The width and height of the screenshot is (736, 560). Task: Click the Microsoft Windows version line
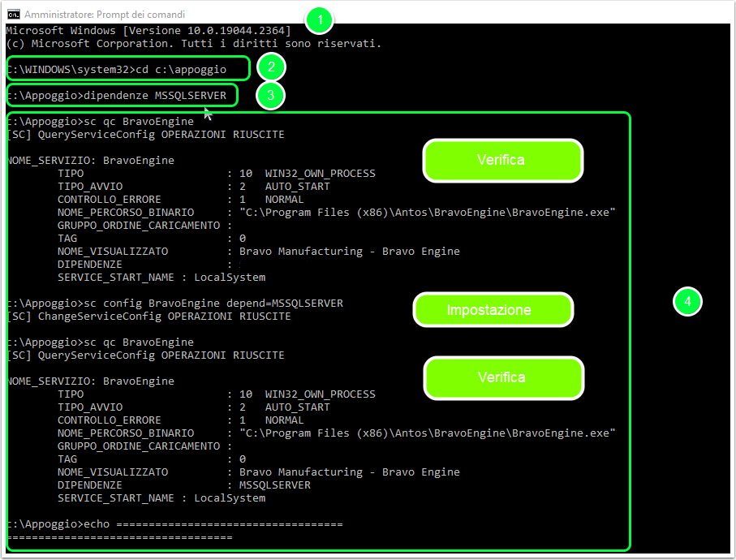[148, 31]
